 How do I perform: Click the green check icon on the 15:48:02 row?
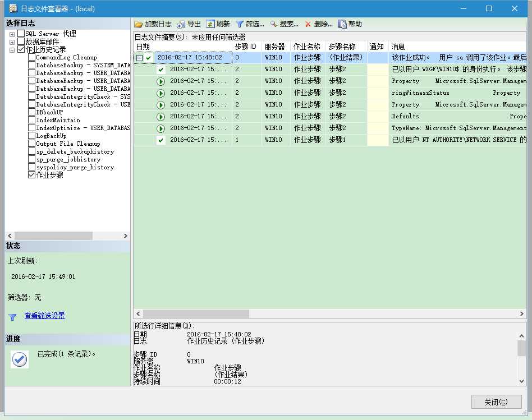coord(148,58)
